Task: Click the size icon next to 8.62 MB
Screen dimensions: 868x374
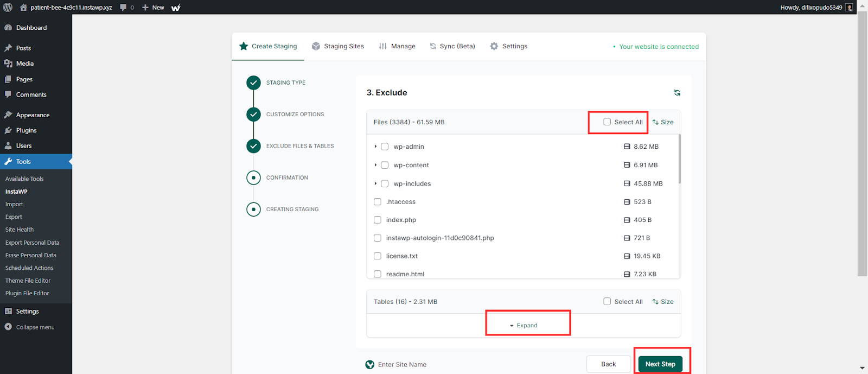Action: pos(627,147)
